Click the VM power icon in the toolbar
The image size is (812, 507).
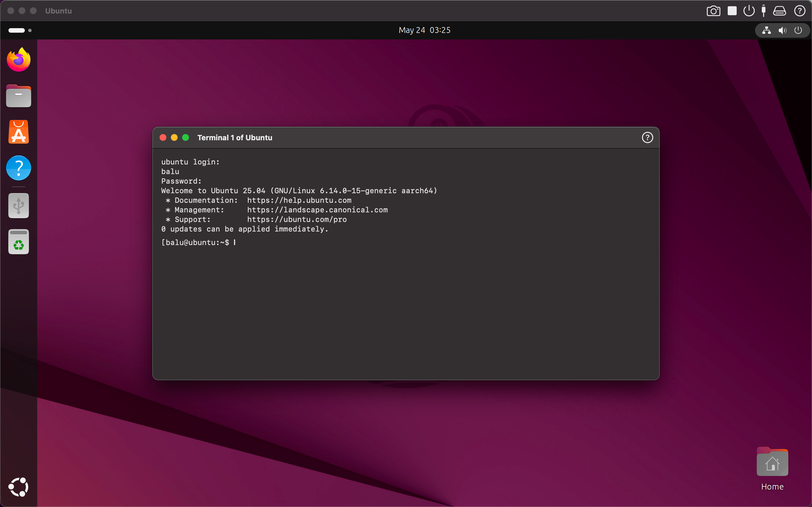pos(749,11)
